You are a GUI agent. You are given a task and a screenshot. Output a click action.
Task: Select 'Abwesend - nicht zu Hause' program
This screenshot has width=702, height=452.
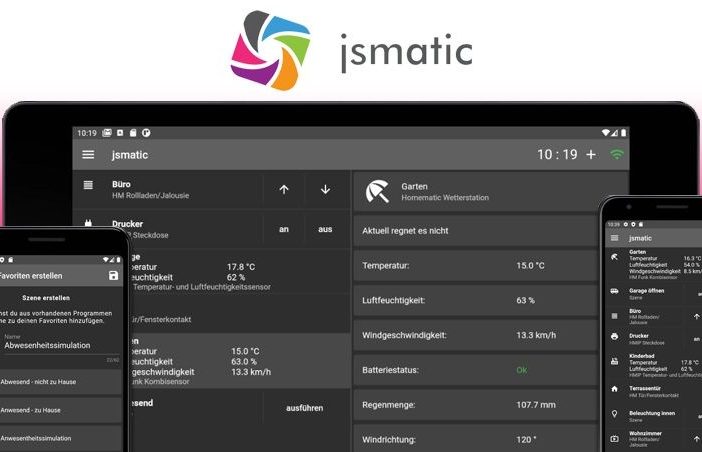tap(61, 382)
